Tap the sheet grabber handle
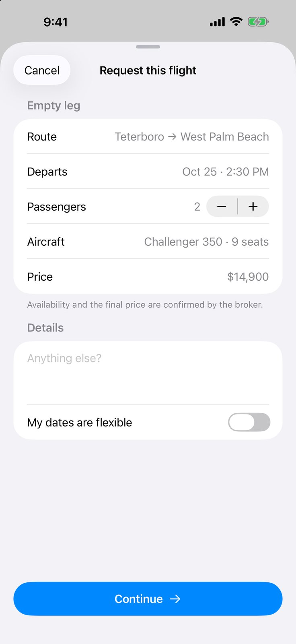Viewport: 296px width, 644px height. tap(148, 47)
